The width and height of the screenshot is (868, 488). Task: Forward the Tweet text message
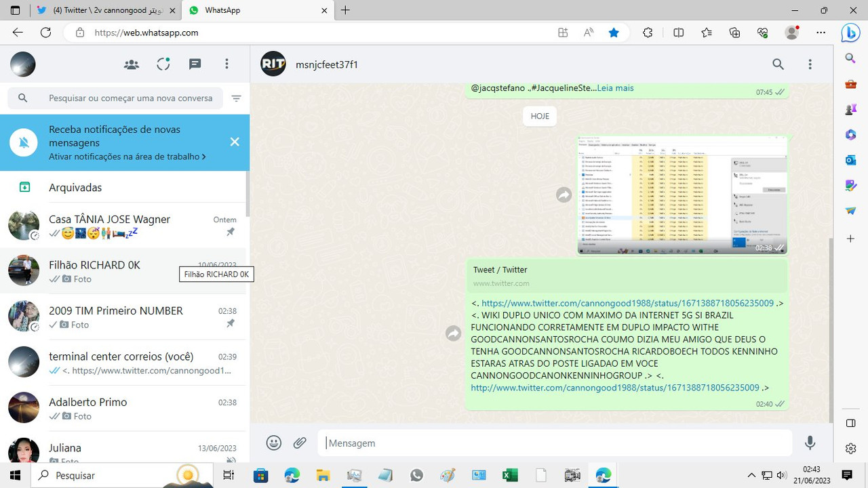pos(454,333)
